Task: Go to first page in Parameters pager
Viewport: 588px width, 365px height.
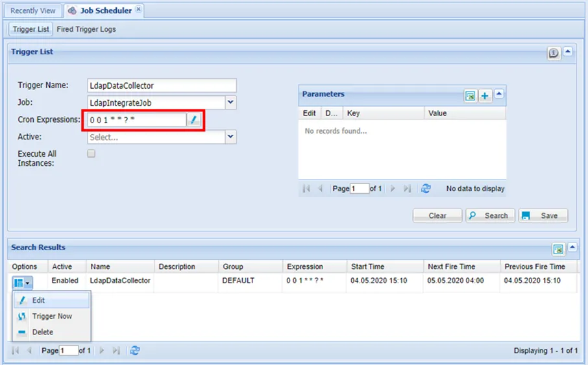Action: [306, 189]
